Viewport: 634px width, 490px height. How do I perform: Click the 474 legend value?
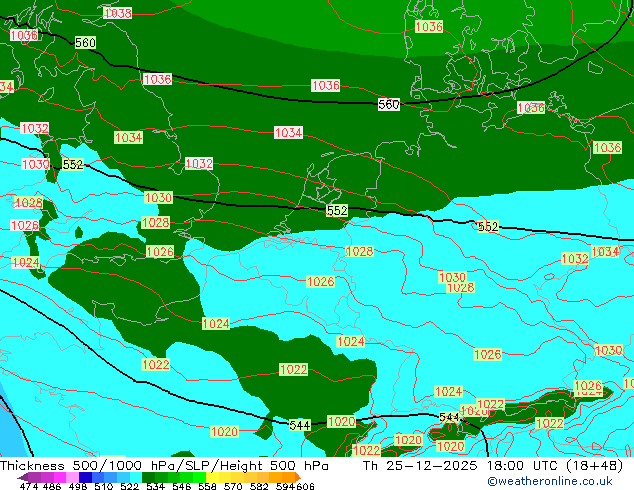click(29, 486)
